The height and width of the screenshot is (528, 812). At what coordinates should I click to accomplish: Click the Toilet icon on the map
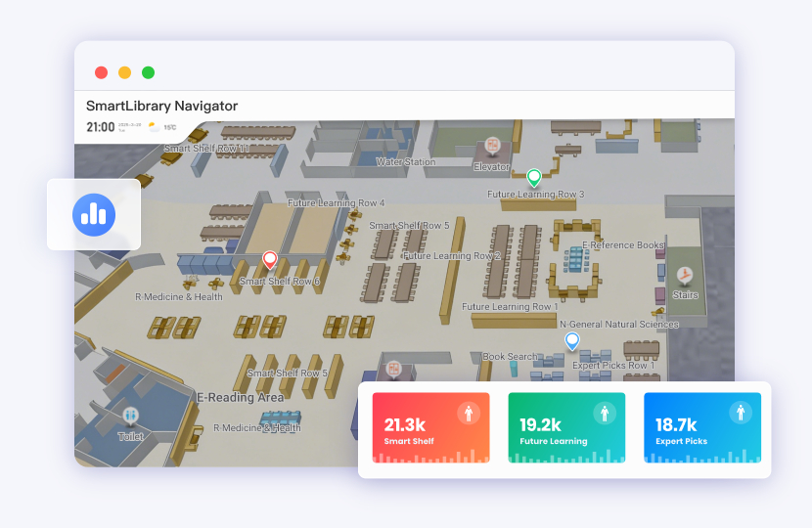131,417
